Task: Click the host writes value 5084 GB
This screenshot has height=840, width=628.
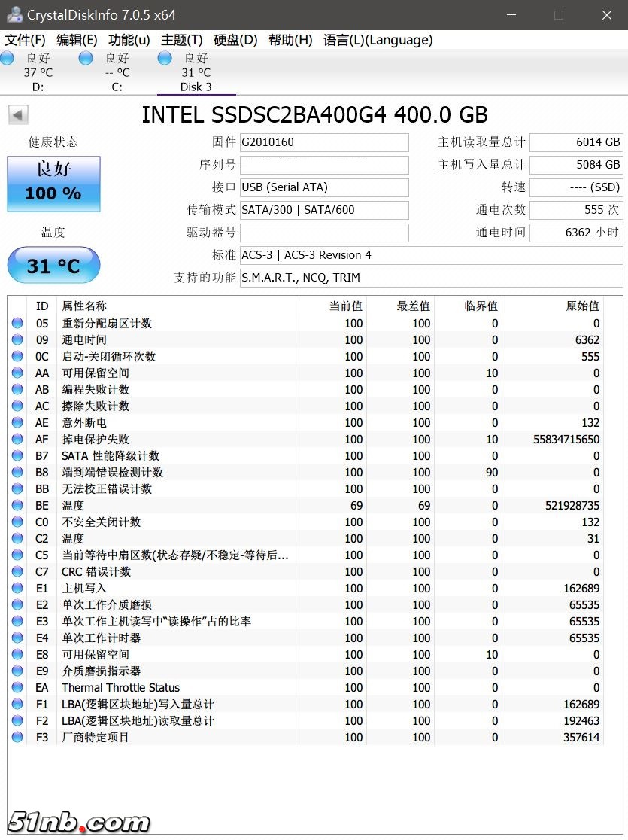Action: click(576, 165)
